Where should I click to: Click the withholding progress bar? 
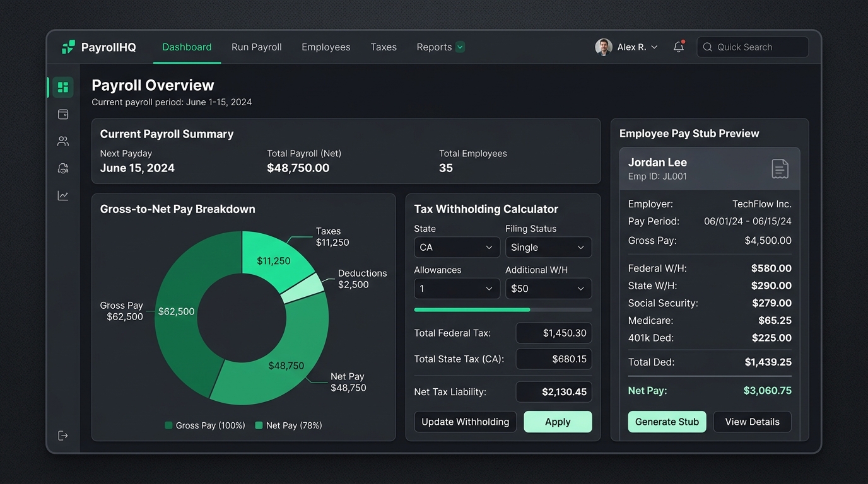[x=503, y=309]
